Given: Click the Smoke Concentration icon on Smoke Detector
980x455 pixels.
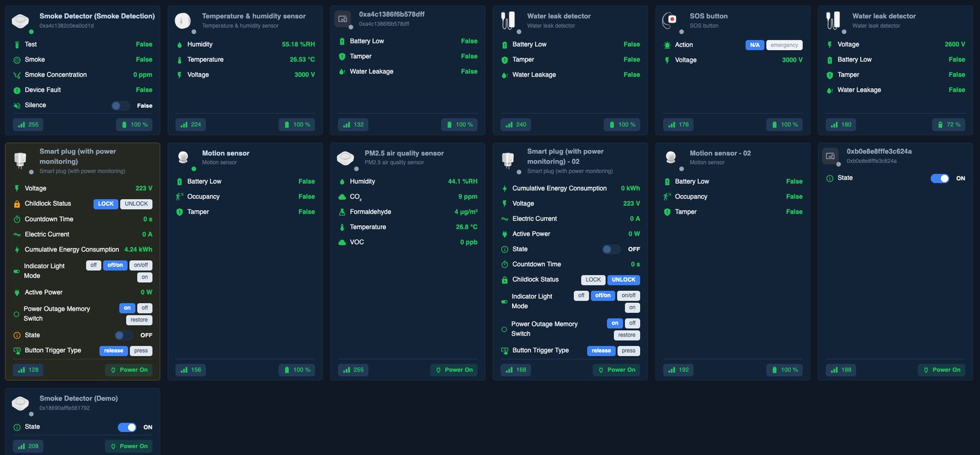Looking at the screenshot, I should [17, 75].
